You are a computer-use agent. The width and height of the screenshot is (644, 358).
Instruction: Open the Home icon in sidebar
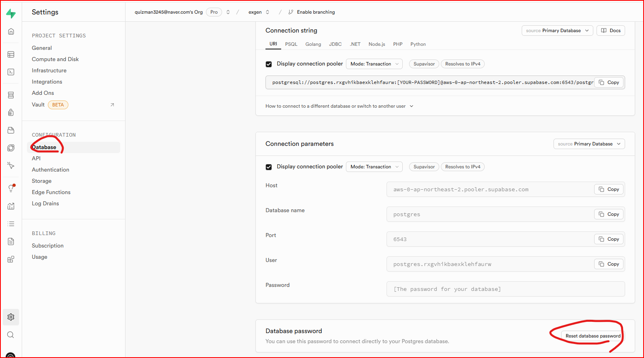(x=11, y=31)
